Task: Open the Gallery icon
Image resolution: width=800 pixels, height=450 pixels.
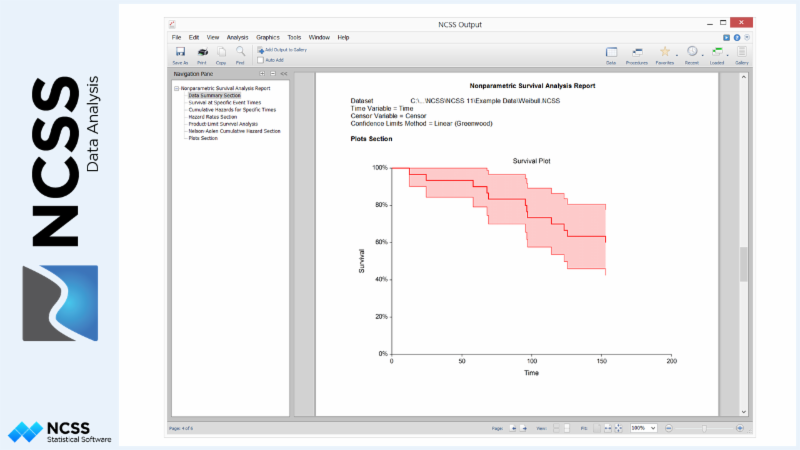Action: pyautogui.click(x=742, y=52)
